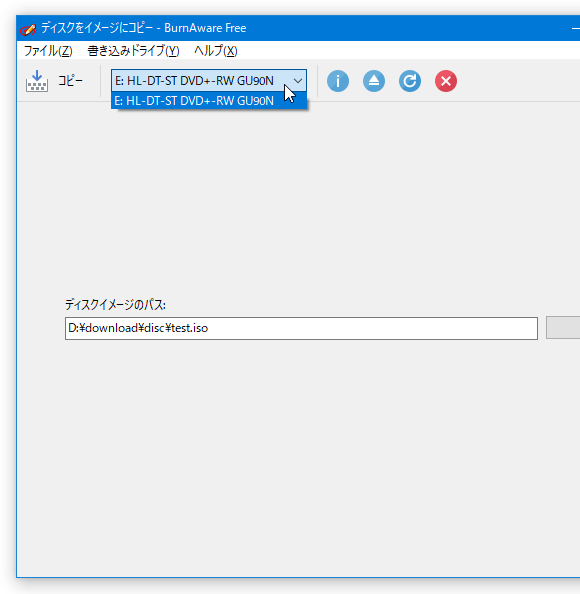This screenshot has width=580, height=594.
Task: Click the Copy disc-to-image icon
Action: tap(37, 81)
